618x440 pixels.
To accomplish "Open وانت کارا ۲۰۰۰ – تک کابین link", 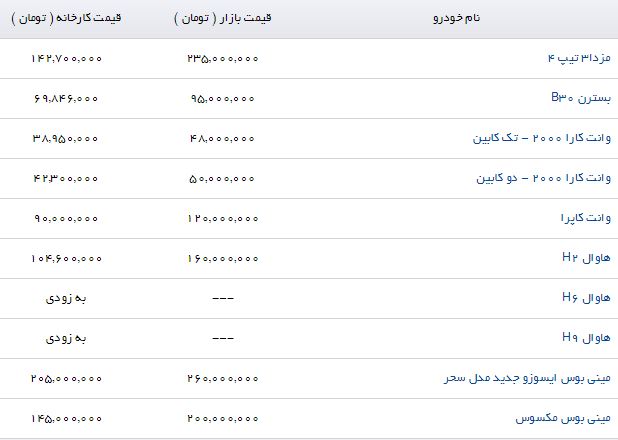I will click(x=542, y=138).
